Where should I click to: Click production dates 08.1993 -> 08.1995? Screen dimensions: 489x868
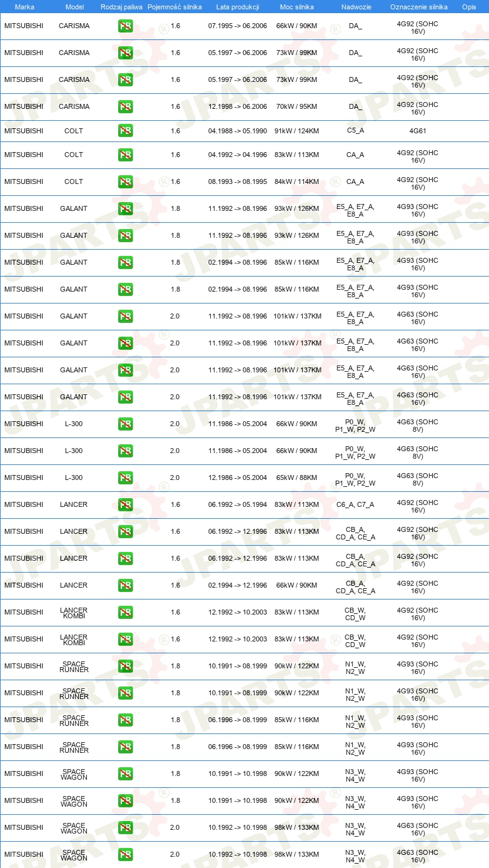(238, 181)
